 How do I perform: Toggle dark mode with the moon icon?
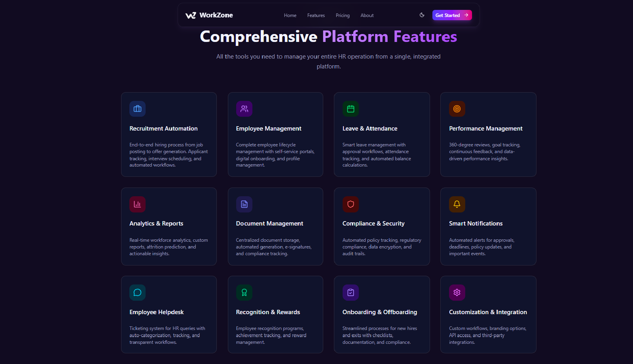click(x=422, y=15)
